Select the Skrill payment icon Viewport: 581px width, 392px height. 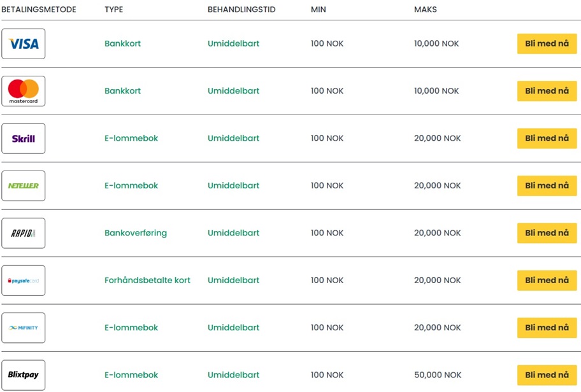click(x=24, y=139)
